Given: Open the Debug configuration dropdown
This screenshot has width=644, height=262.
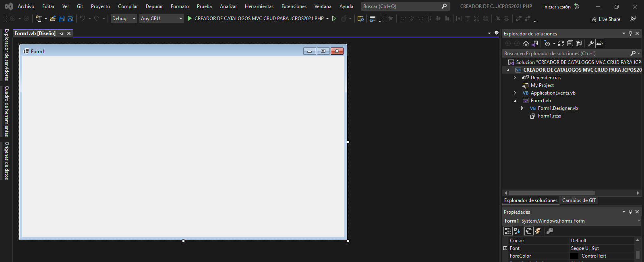Looking at the screenshot, I should pos(124,19).
